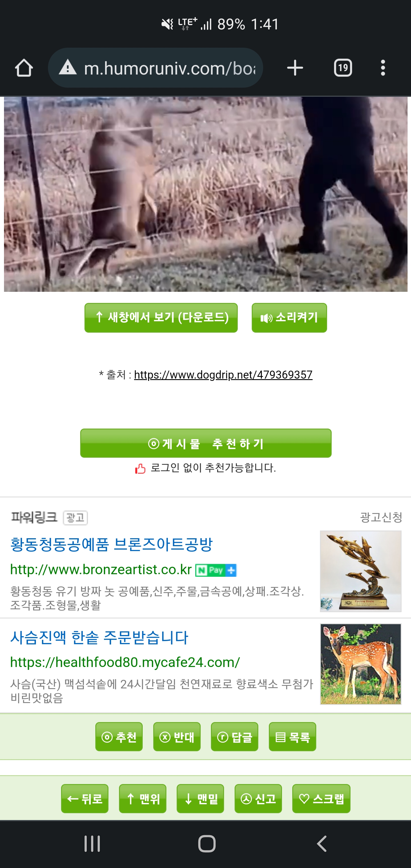Tap Android recent apps navigation icon

(92, 844)
